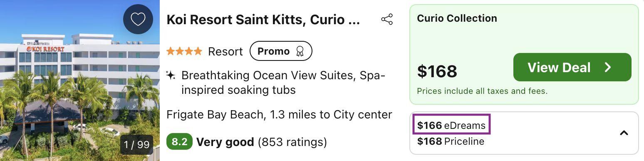644x161 pixels.
Task: Click the Promo badge
Action: coord(281,51)
